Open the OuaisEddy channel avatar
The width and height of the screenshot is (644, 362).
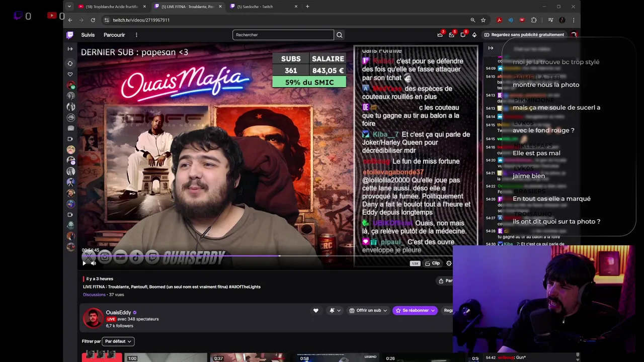point(93,318)
